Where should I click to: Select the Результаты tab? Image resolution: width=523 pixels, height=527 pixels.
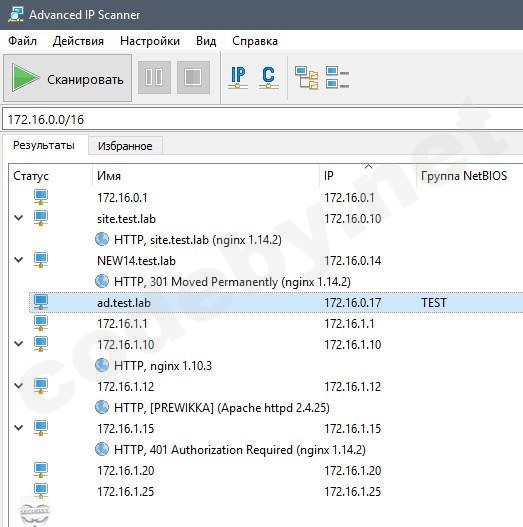[x=44, y=145]
